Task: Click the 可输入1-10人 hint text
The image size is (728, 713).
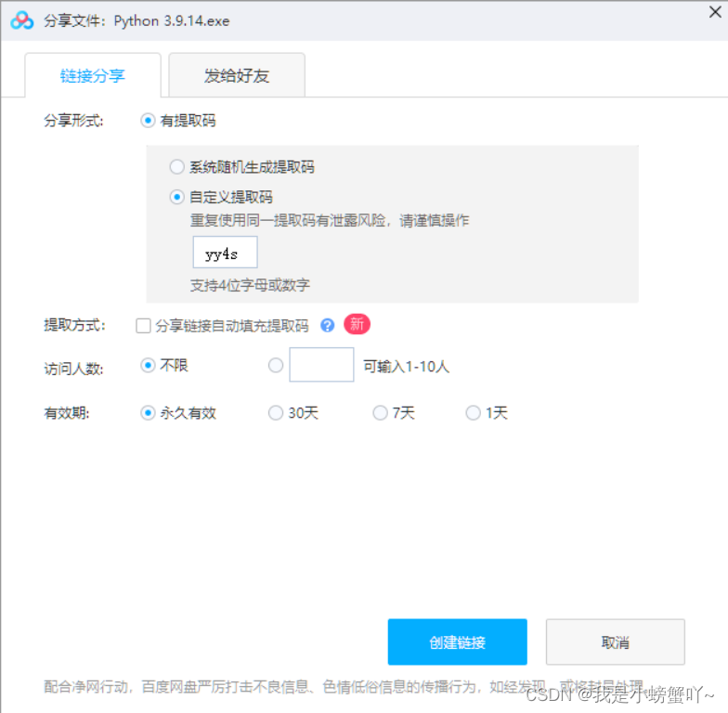Action: [407, 367]
